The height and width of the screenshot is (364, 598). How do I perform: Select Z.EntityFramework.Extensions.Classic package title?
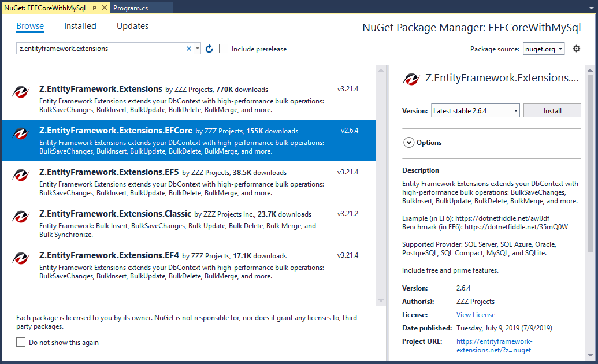(x=115, y=214)
